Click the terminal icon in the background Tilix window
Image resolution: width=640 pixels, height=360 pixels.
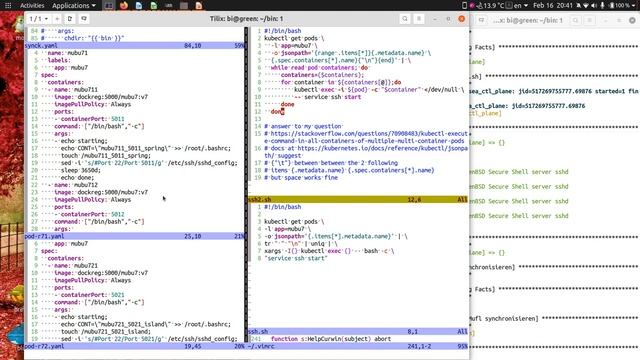[482, 20]
